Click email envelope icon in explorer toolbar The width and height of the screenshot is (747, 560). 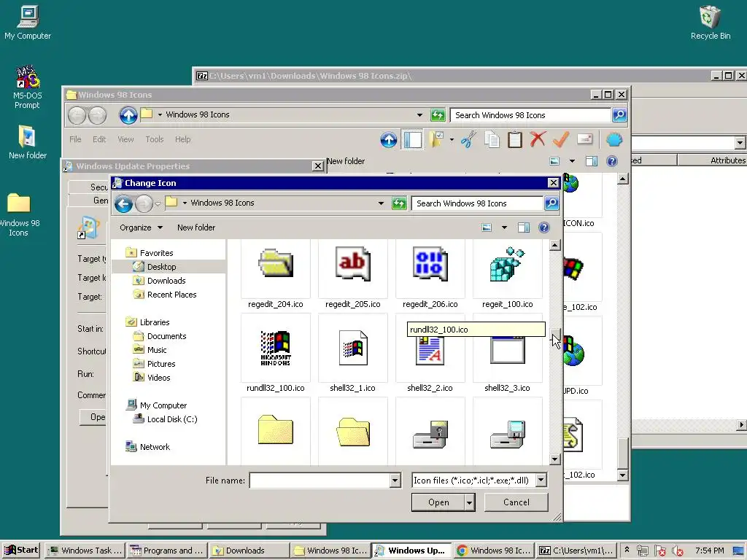[x=584, y=139]
